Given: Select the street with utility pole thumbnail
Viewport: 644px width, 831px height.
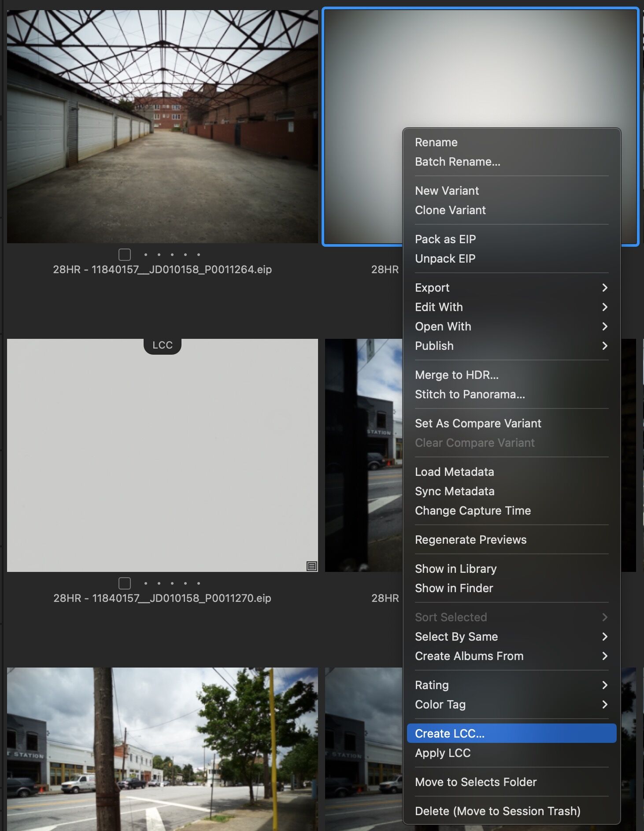Looking at the screenshot, I should pos(163,749).
